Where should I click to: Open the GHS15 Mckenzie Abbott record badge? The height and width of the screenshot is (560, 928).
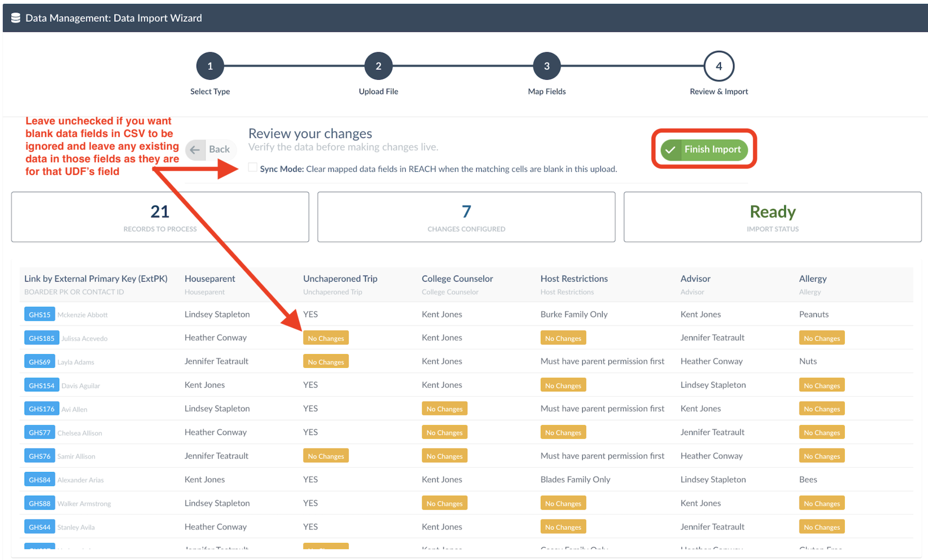[x=39, y=314]
